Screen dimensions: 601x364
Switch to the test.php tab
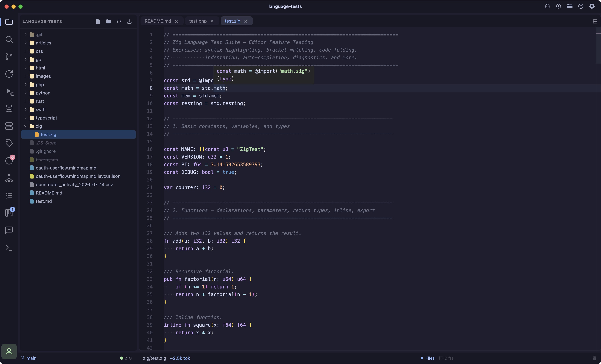click(198, 21)
